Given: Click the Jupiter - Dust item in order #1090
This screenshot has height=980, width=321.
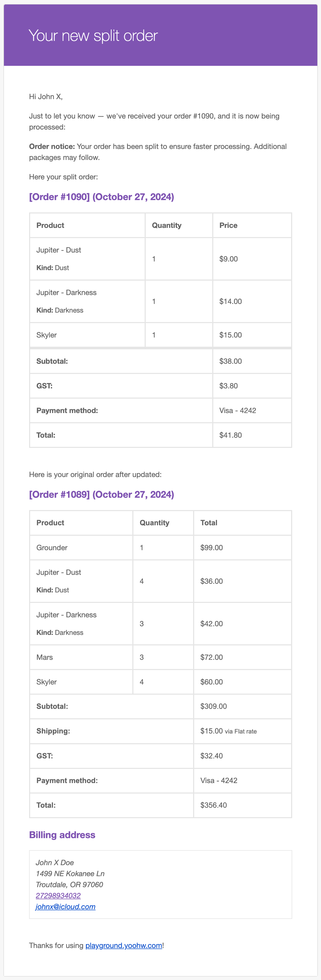Looking at the screenshot, I should click(x=59, y=250).
